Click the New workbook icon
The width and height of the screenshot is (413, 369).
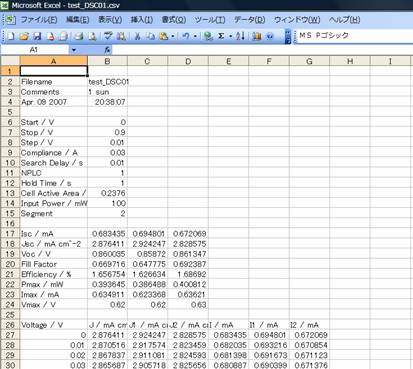point(11,36)
